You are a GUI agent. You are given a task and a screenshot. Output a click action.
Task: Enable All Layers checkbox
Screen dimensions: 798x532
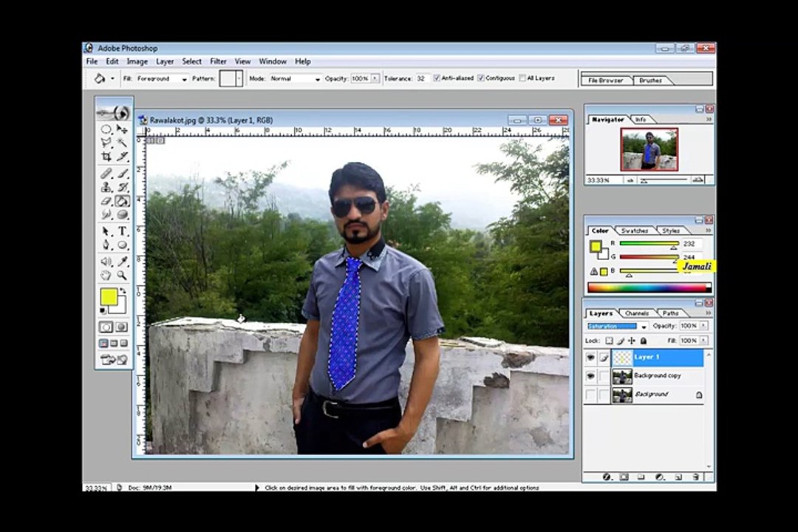click(522, 78)
